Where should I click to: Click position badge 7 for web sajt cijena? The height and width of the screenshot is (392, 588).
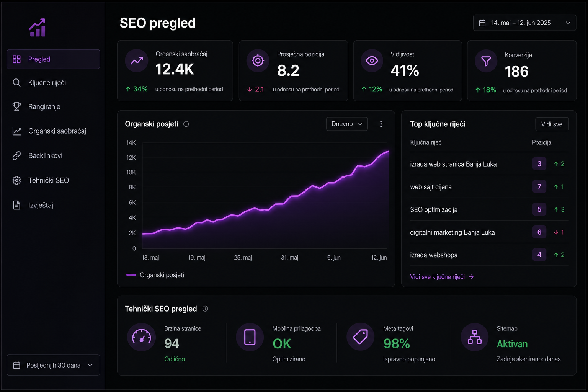coord(539,187)
